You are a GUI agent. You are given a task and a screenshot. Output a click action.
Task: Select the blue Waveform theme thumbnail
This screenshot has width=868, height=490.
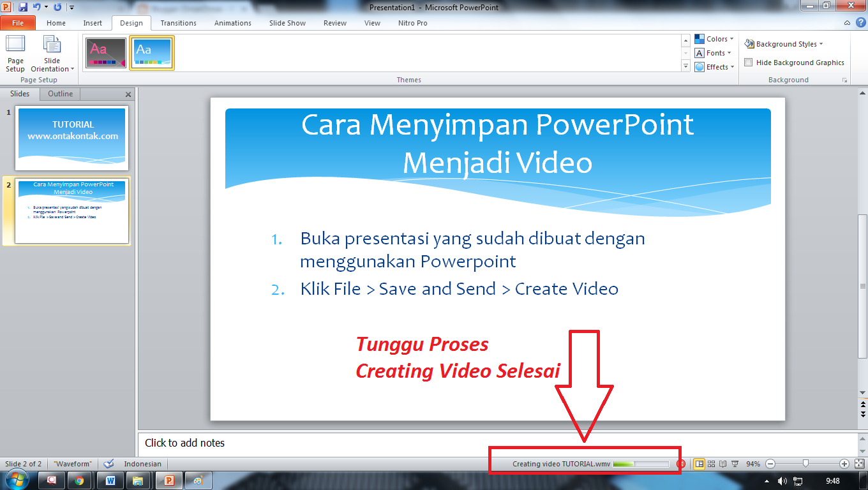point(152,53)
